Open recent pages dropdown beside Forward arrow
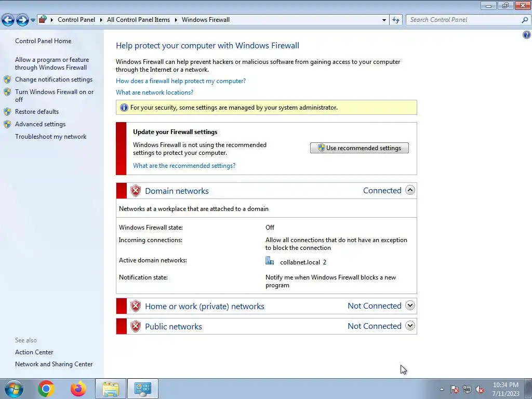The height and width of the screenshot is (399, 532). tap(33, 20)
